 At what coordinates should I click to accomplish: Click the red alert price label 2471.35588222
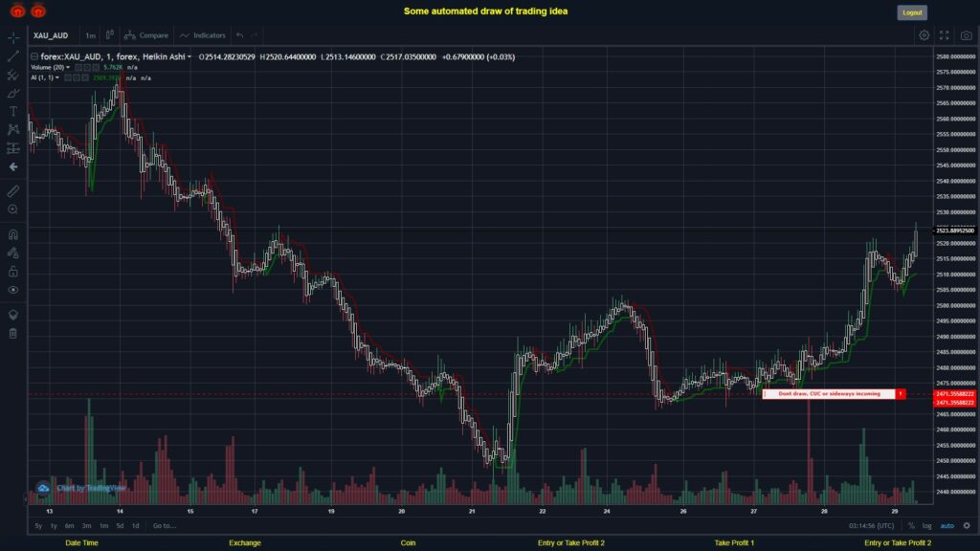coord(954,394)
